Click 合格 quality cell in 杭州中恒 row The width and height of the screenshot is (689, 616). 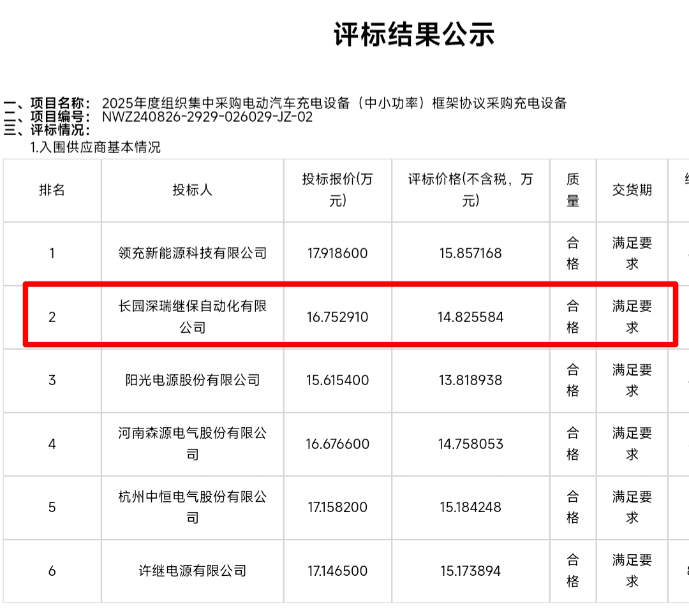click(573, 507)
